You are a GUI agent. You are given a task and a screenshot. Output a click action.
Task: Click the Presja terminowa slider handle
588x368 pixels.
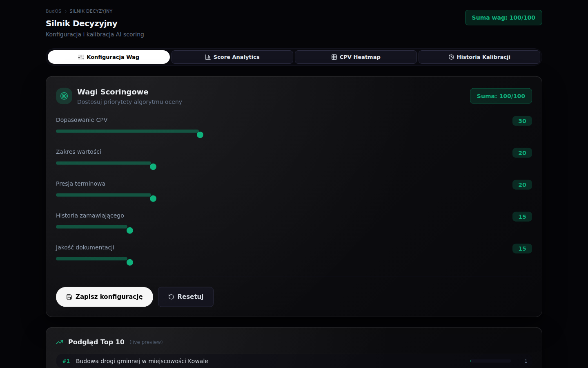tap(153, 199)
